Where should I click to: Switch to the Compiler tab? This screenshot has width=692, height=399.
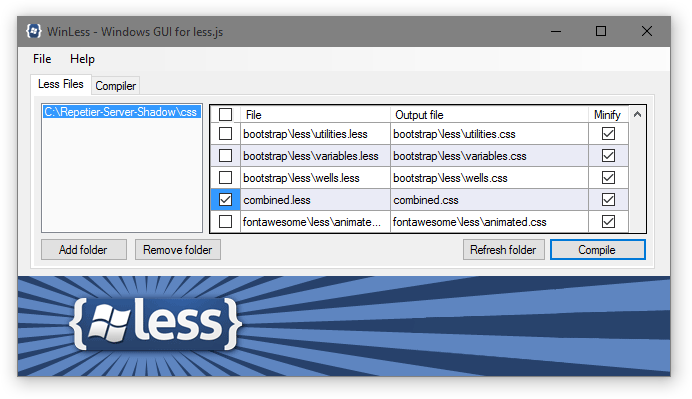click(x=116, y=86)
